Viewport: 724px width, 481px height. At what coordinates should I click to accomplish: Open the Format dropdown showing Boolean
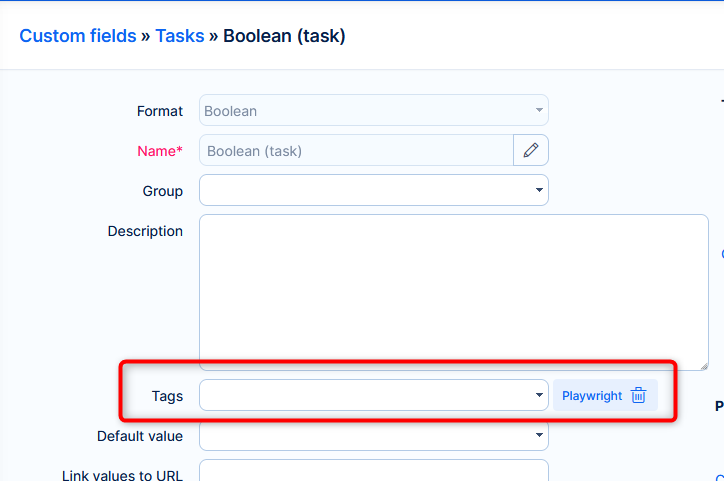(x=373, y=111)
